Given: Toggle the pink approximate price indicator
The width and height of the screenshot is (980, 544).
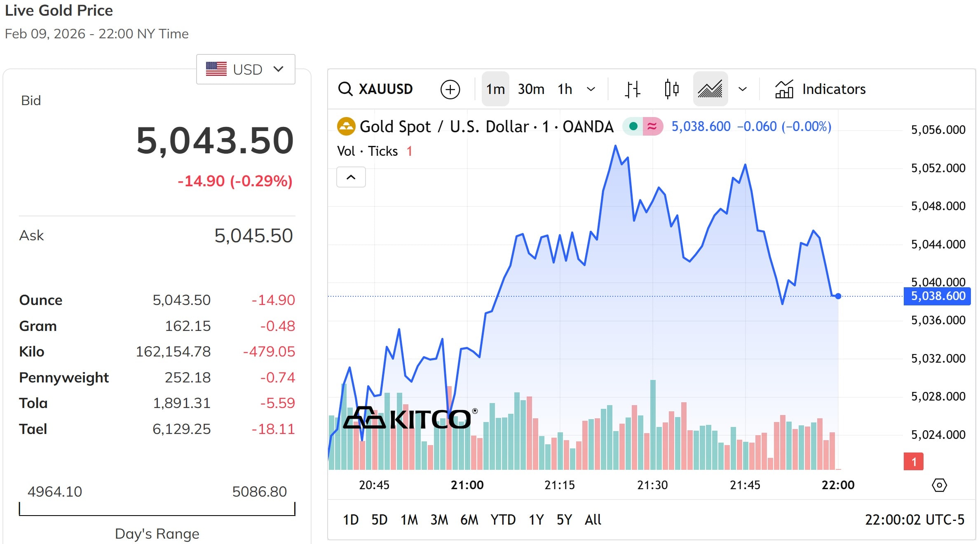Looking at the screenshot, I should pos(652,127).
